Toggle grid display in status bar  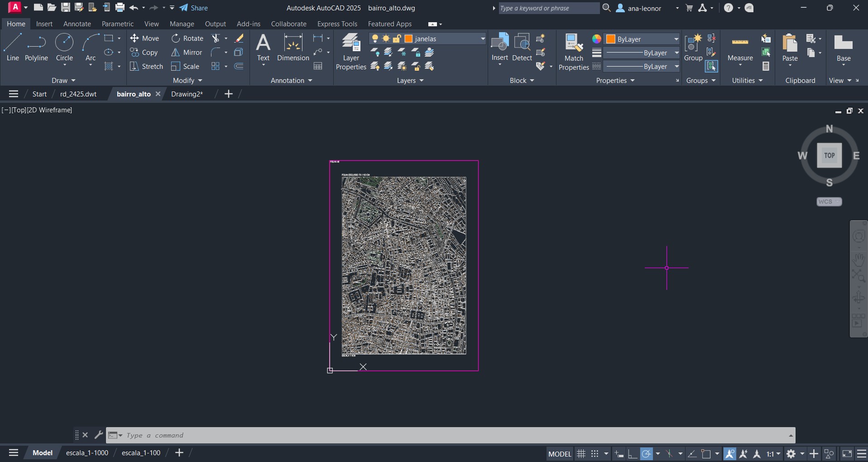tap(581, 453)
